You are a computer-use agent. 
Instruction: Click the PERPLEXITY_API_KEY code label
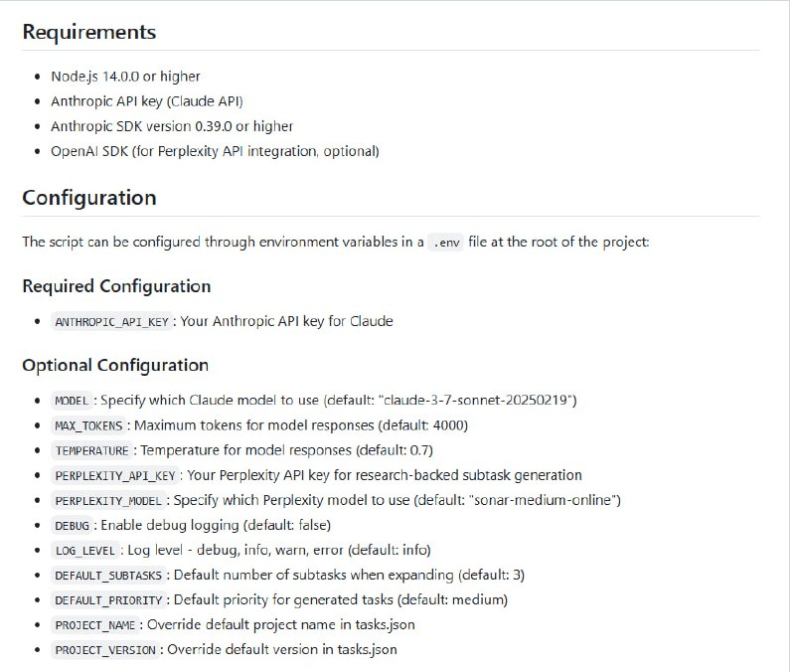(x=115, y=475)
